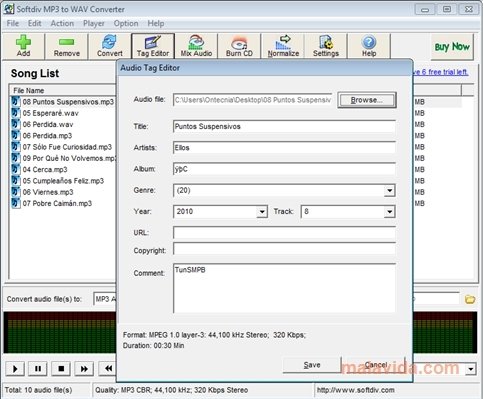This screenshot has height=399, width=483.
Task: Click the Browse button
Action: (367, 100)
